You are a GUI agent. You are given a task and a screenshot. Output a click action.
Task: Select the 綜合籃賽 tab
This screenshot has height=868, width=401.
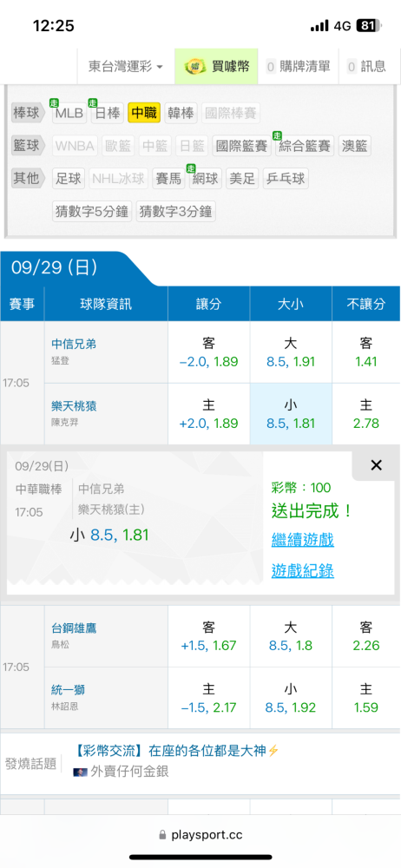pos(305,146)
